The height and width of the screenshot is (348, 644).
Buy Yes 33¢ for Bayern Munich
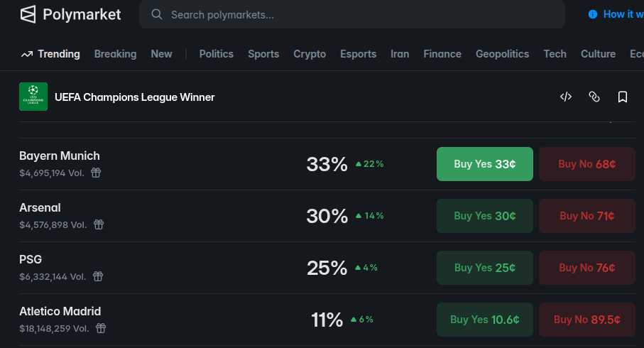[x=484, y=164]
